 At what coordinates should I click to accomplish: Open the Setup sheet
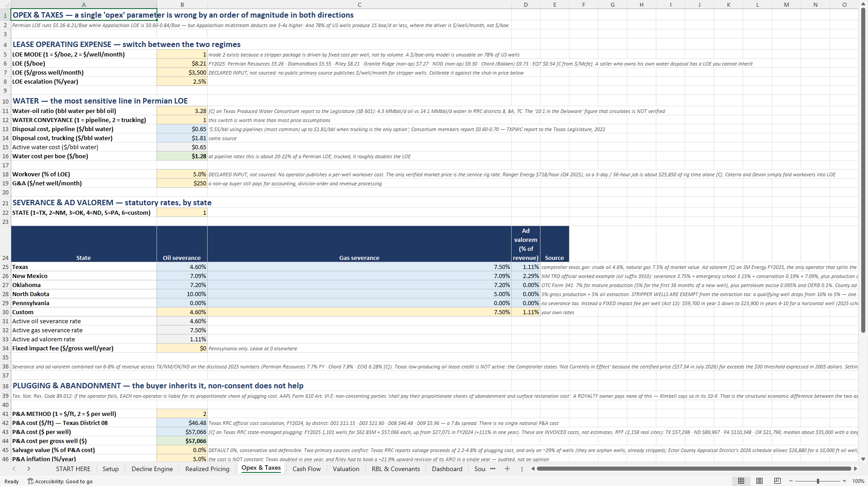110,469
